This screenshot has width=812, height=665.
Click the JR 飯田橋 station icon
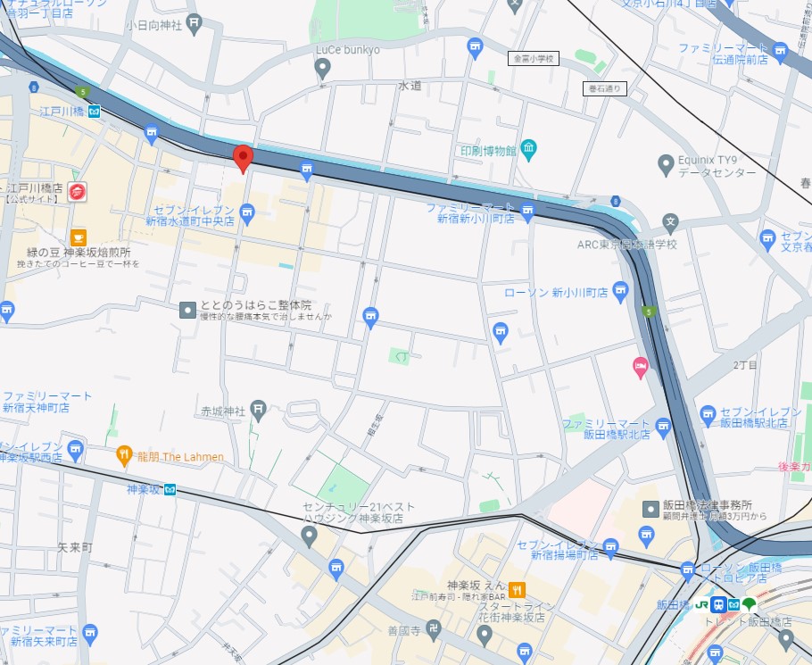701,604
